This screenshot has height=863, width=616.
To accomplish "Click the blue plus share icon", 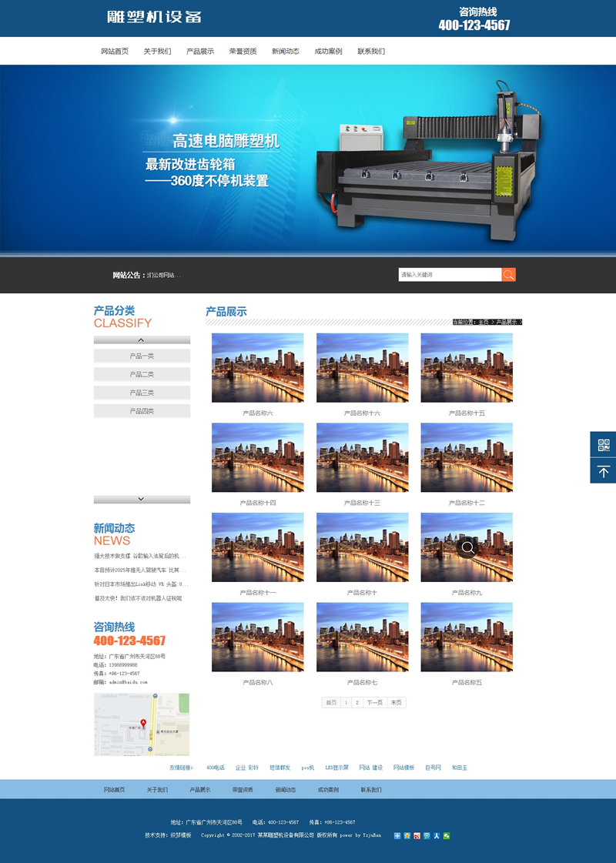I will [x=397, y=835].
